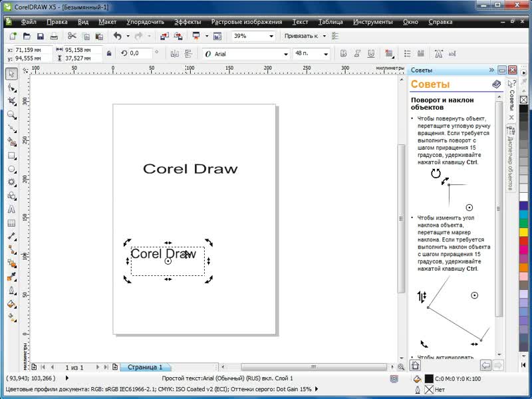Viewport: 532px width, 399px height.
Task: Go to the next page arrow
Action: [x=98, y=367]
